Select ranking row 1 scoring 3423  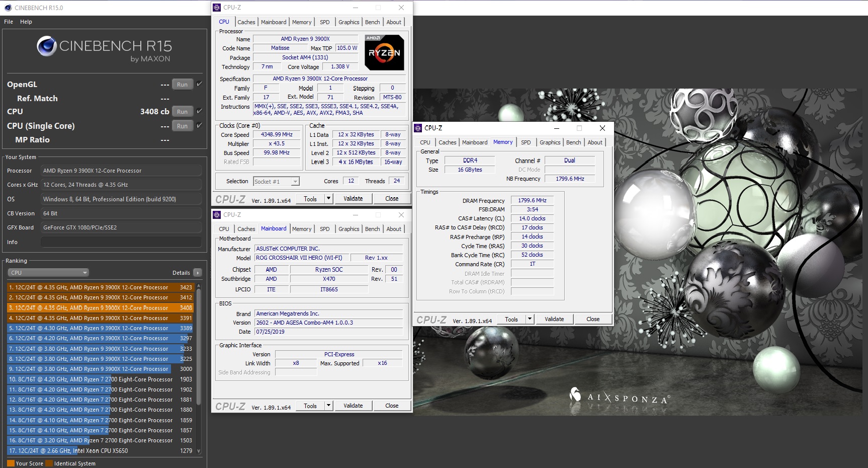coord(101,287)
